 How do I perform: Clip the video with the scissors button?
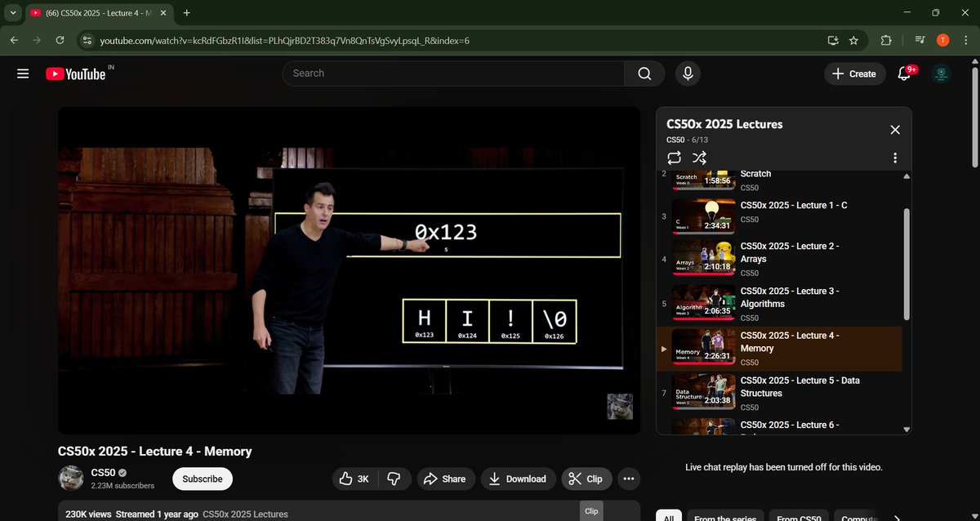(x=586, y=479)
